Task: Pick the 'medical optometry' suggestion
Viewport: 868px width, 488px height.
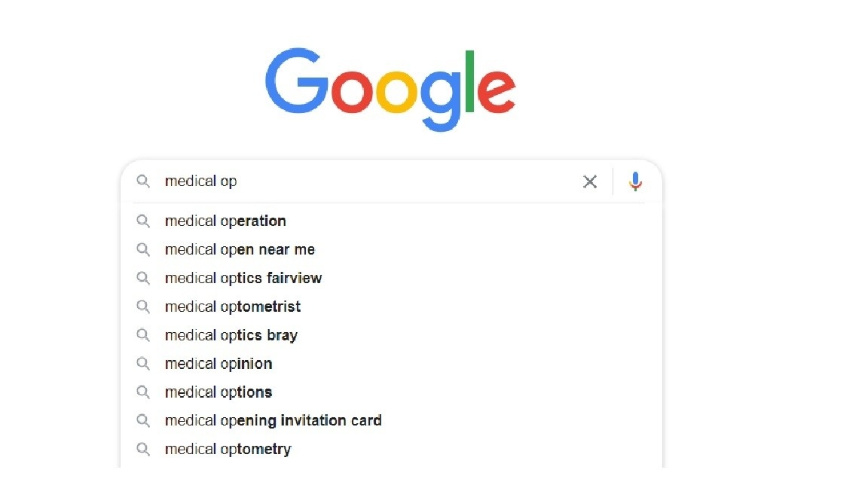Action: point(228,450)
